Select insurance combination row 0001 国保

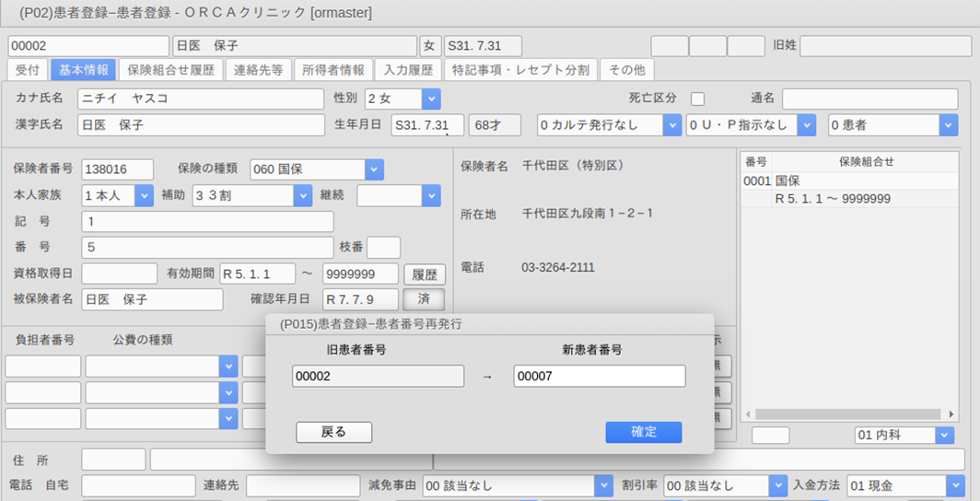(x=849, y=181)
